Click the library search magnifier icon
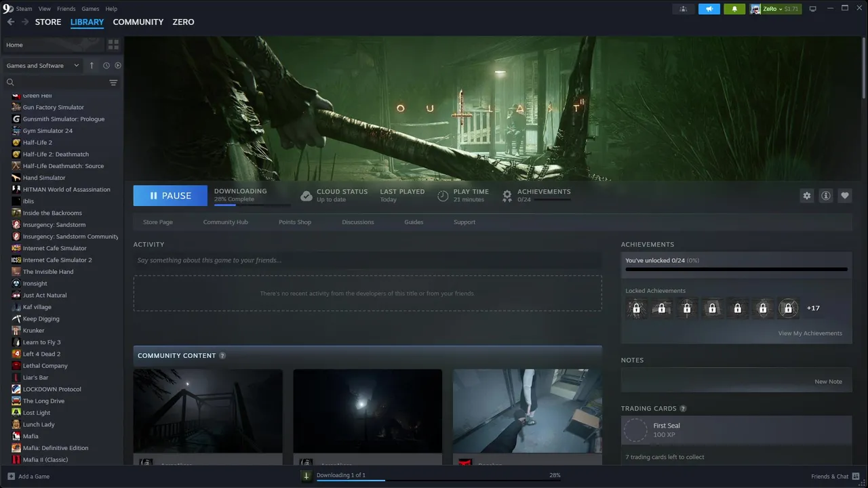The height and width of the screenshot is (488, 868). coord(10,83)
